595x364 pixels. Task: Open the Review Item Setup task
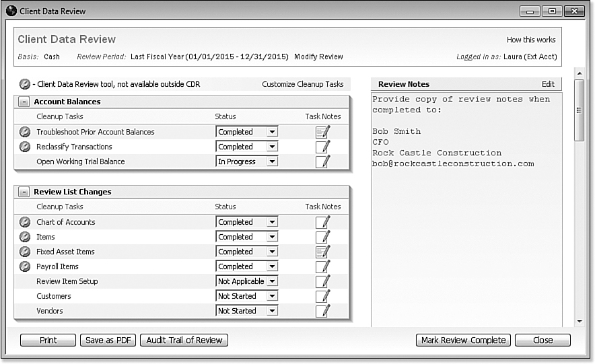(67, 281)
